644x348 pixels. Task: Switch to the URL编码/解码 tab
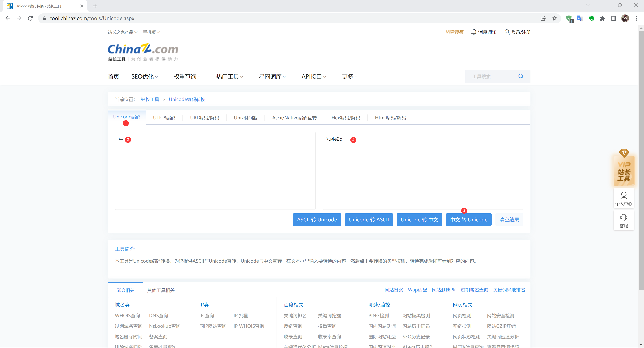tap(204, 118)
